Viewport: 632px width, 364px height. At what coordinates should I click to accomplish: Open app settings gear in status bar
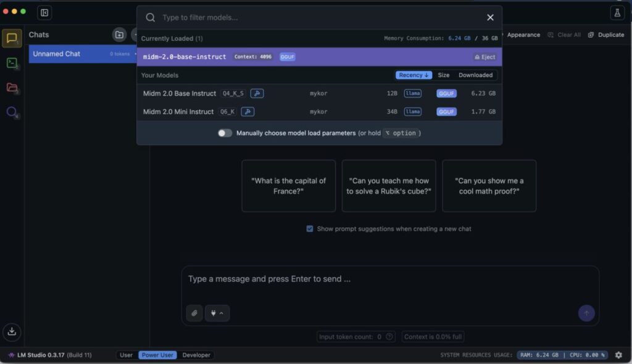tap(618, 355)
